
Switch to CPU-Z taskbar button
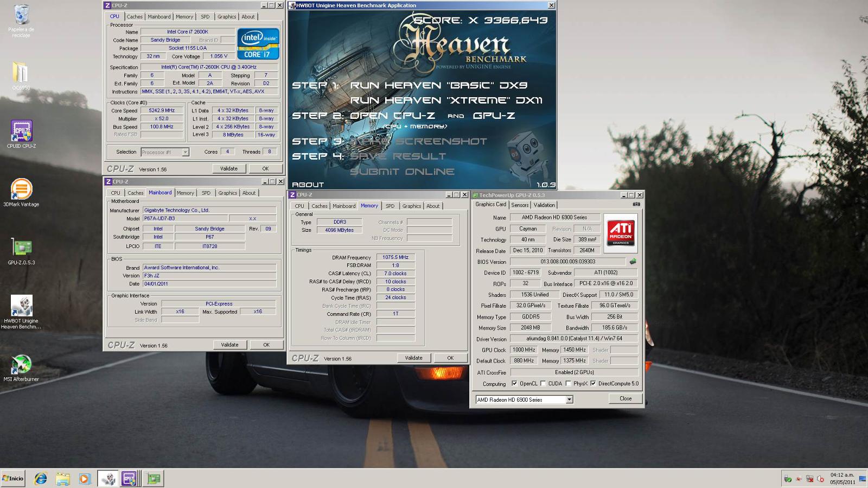129,478
